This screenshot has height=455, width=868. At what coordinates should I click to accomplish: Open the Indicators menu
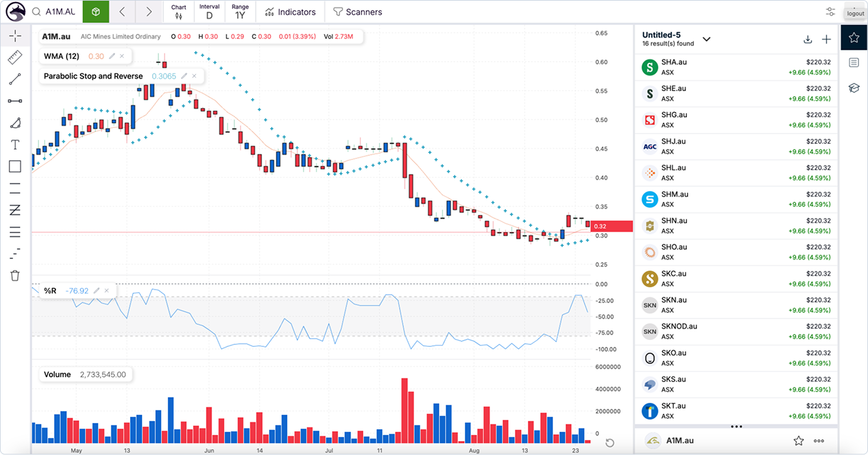pyautogui.click(x=290, y=11)
